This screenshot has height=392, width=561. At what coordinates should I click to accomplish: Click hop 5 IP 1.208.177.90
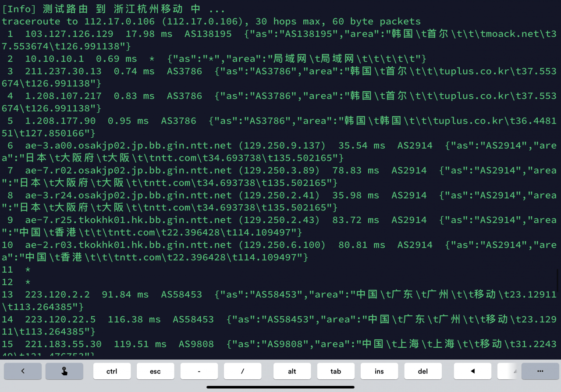60,121
